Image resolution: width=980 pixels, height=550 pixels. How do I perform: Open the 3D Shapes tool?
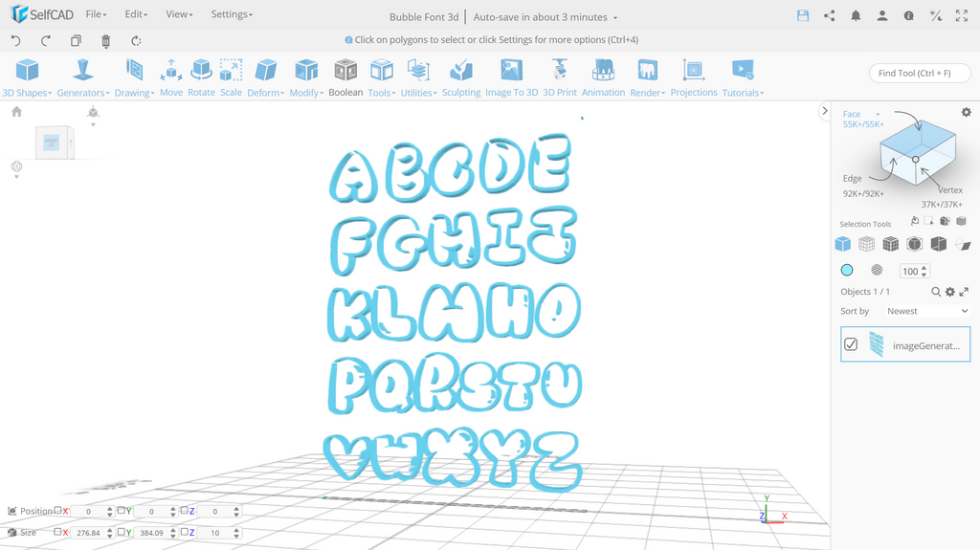click(27, 77)
